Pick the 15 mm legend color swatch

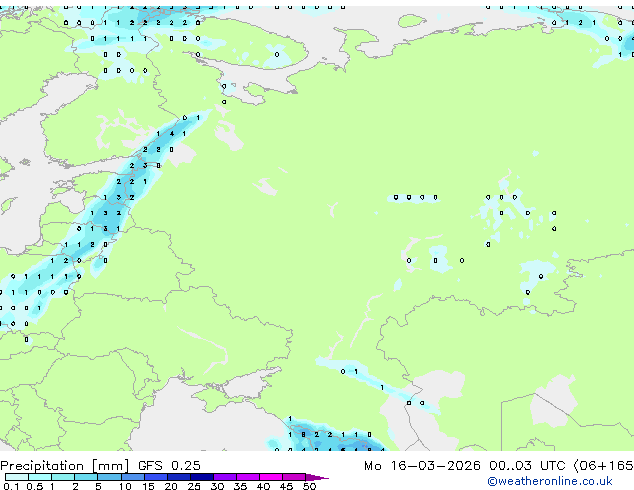(x=155, y=477)
